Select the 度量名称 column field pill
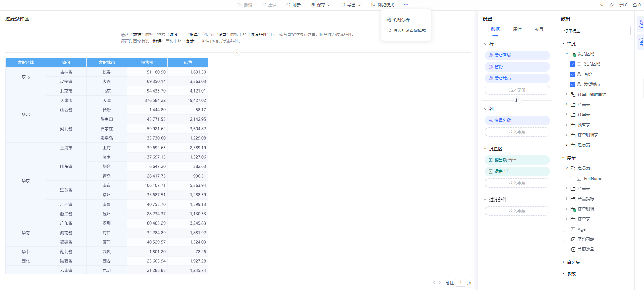Screen dimensions: 644x290 tap(517, 121)
